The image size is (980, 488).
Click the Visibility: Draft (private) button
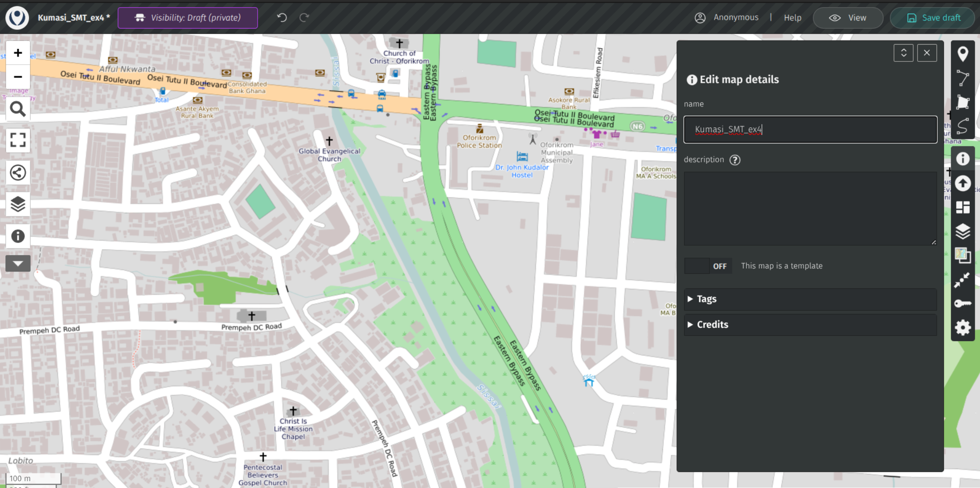(x=188, y=18)
